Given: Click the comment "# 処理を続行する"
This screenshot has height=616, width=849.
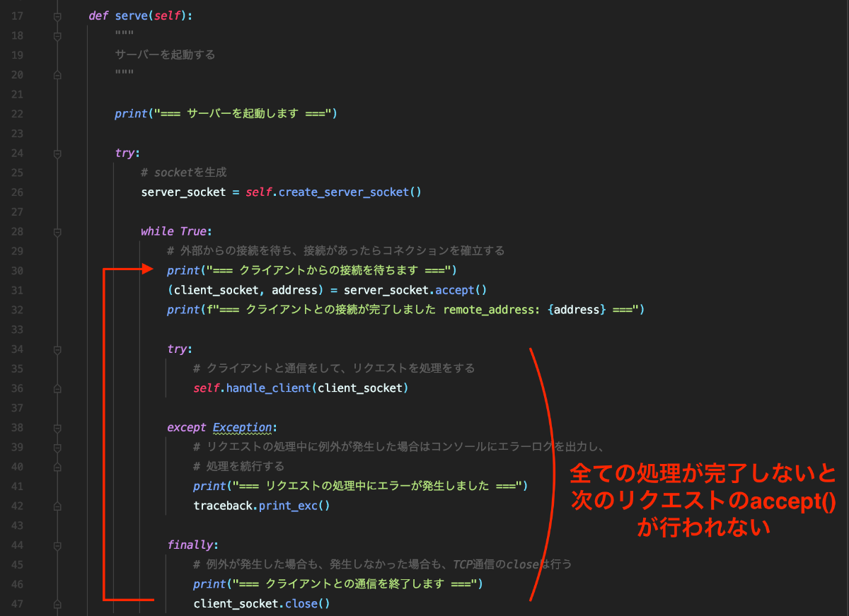Looking at the screenshot, I should click(239, 467).
